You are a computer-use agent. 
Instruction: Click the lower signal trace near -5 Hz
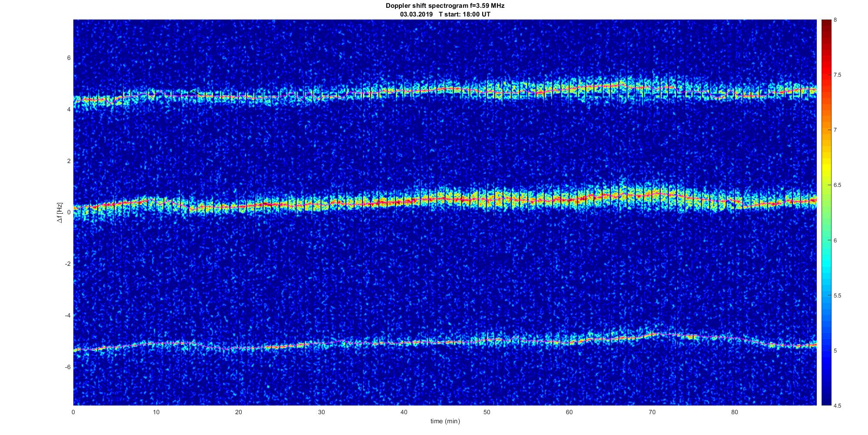pos(445,342)
